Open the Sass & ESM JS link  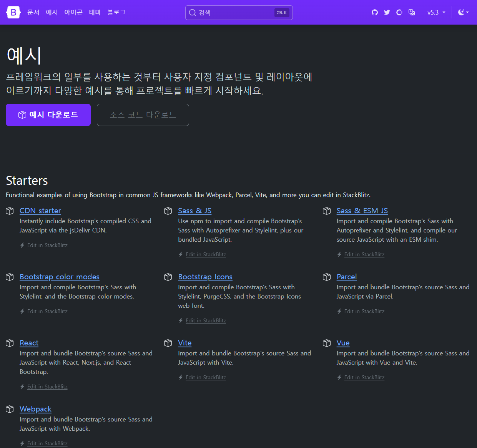362,211
